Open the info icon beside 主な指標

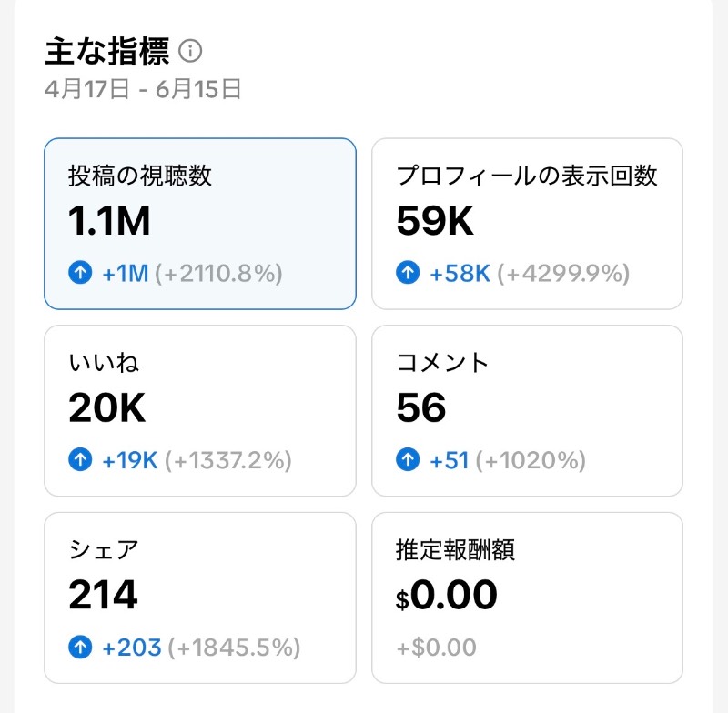point(190,51)
